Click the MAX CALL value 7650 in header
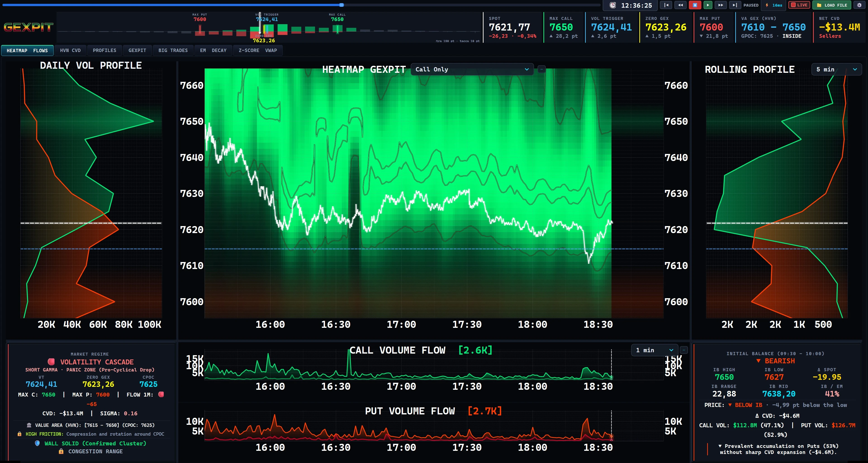This screenshot has width=868, height=463. pyautogui.click(x=561, y=27)
